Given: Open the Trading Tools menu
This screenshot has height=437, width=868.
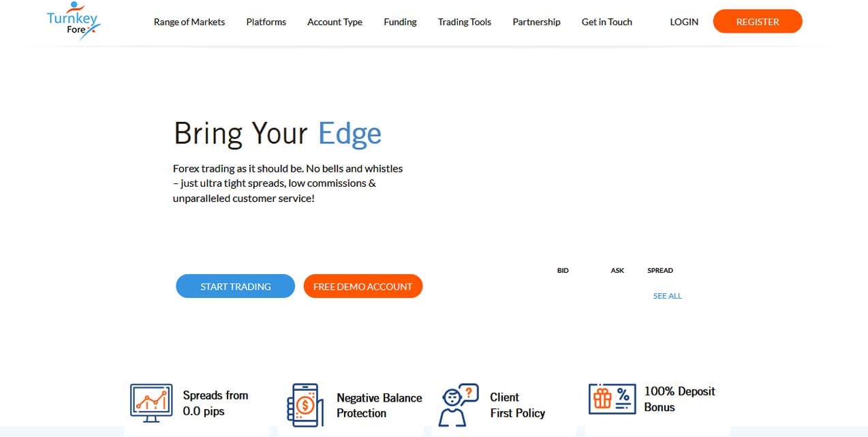Looking at the screenshot, I should [x=465, y=22].
